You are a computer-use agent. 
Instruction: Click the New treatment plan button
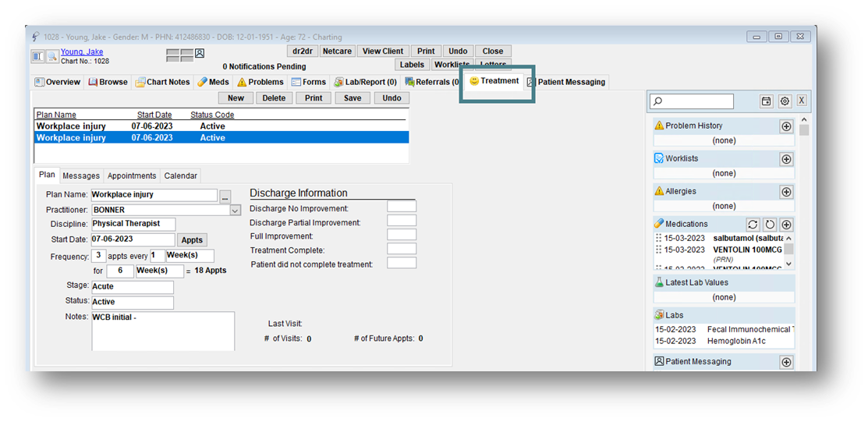[x=236, y=98]
